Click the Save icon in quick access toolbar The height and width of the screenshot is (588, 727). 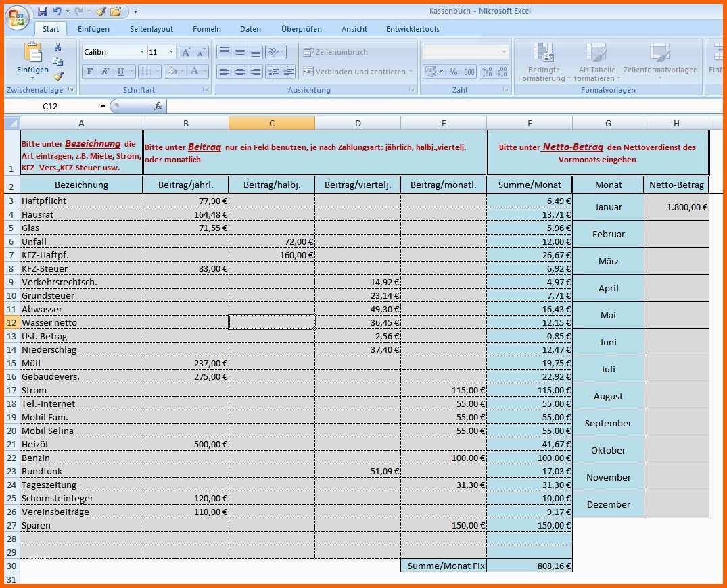tap(43, 11)
